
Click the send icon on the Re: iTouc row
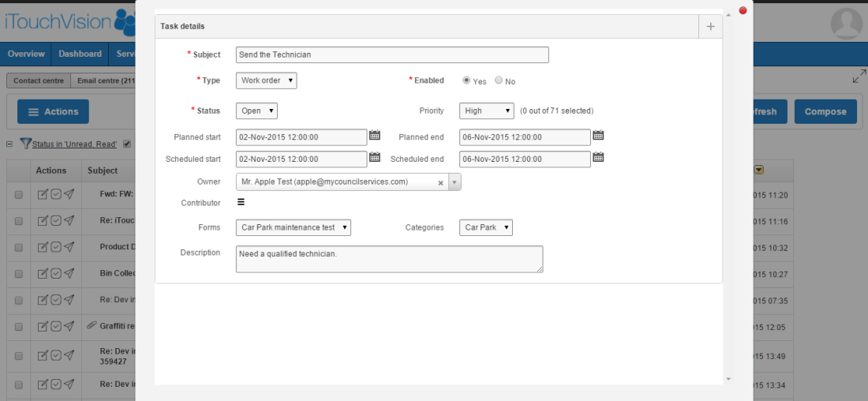(69, 220)
